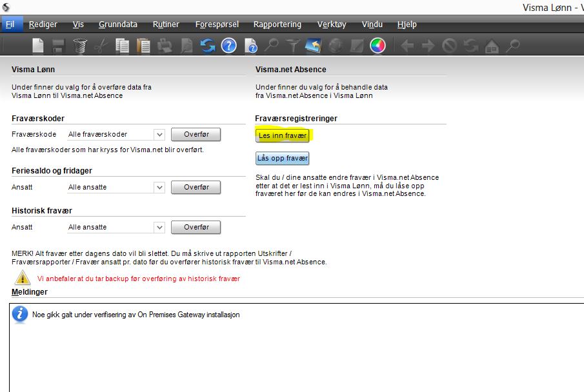Open the Rapportering menu
This screenshot has height=392, width=584.
(277, 24)
